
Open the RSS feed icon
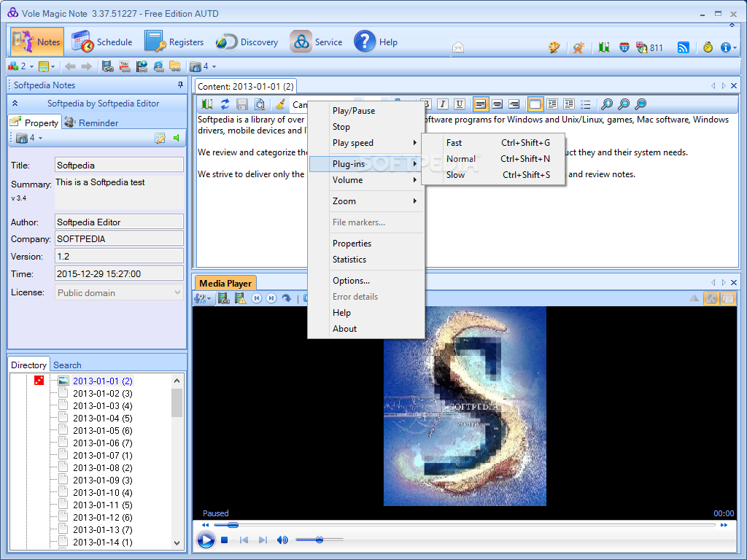(x=683, y=47)
